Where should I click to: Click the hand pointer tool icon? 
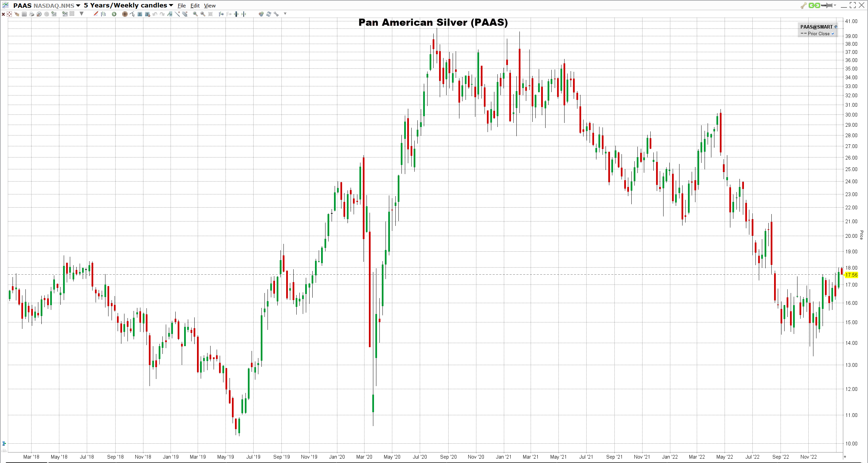[17, 14]
